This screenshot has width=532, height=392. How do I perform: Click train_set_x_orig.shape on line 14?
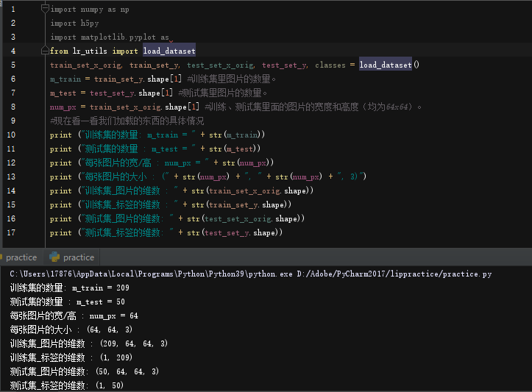(258, 191)
